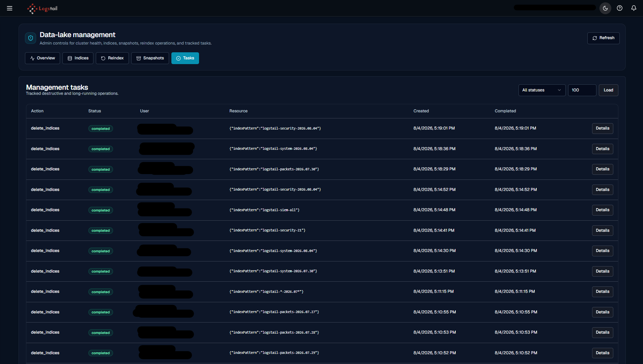This screenshot has height=364, width=643.
Task: Switch to the Overview tab
Action: click(43, 58)
